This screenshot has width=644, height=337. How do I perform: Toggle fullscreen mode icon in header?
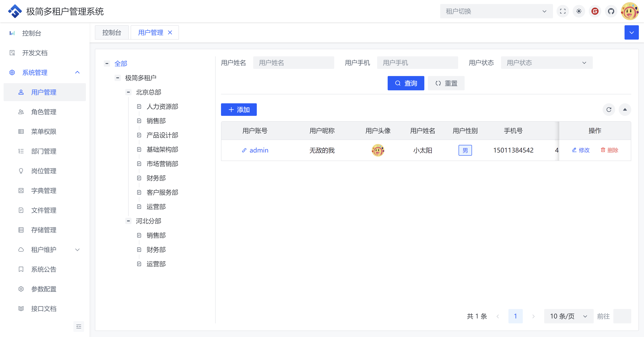(x=563, y=11)
